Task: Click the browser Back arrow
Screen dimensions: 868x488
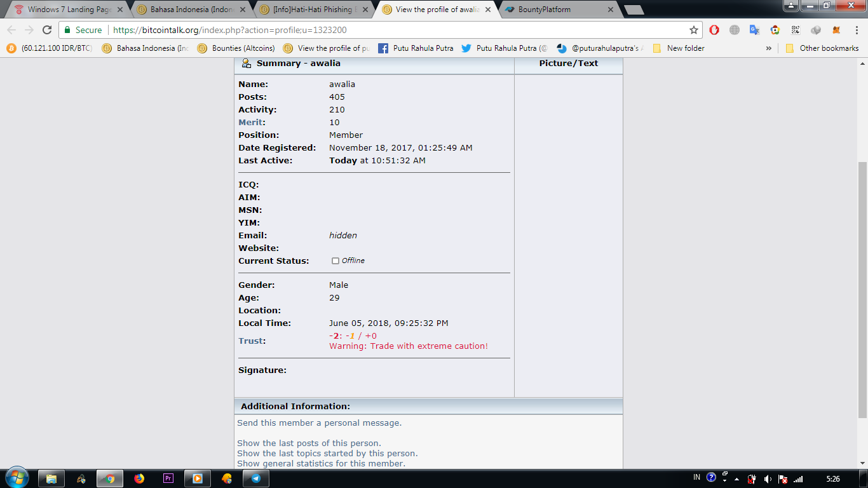Action: [11, 30]
